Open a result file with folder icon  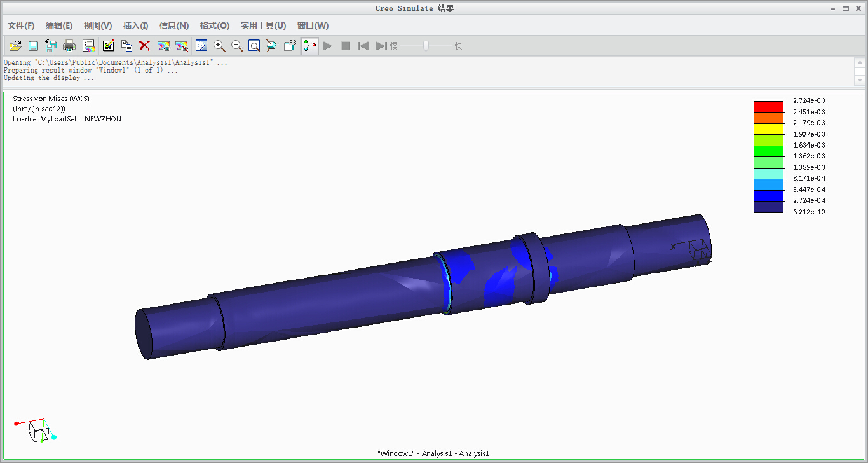(x=15, y=46)
